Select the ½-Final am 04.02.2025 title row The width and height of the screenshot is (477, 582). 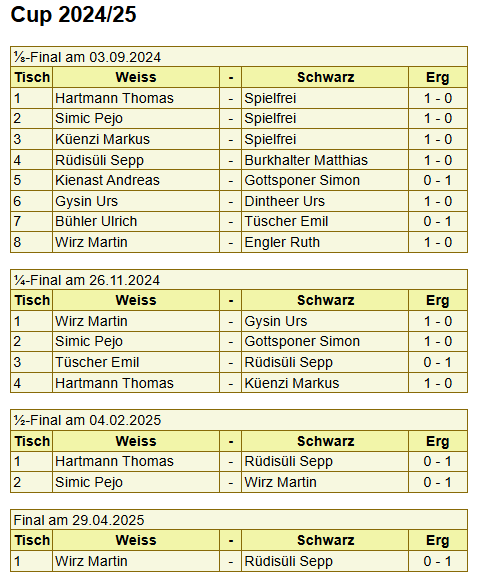click(x=239, y=420)
